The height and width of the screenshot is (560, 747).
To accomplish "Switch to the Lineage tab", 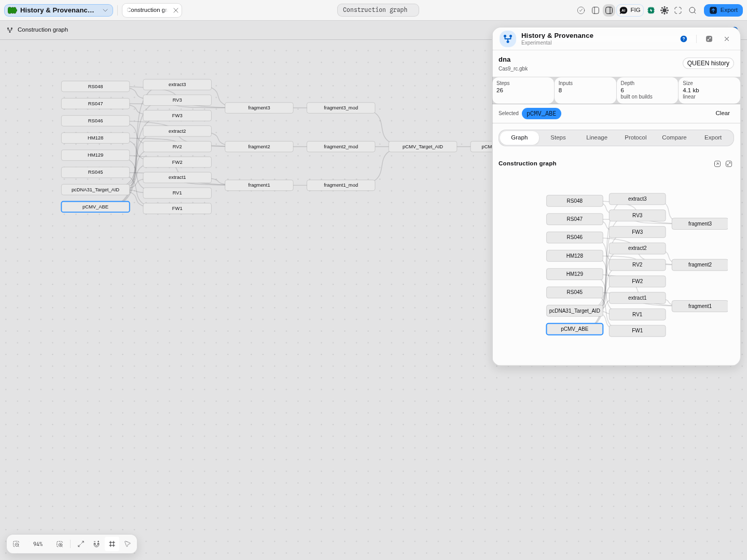I will (597, 137).
